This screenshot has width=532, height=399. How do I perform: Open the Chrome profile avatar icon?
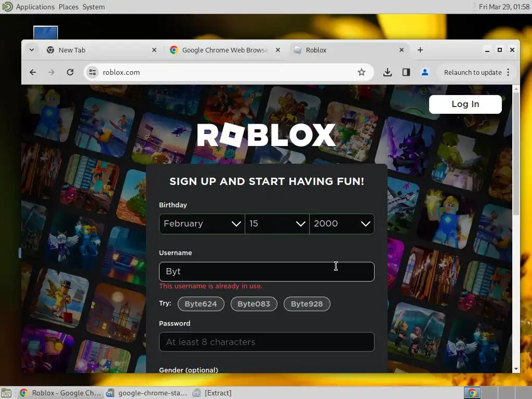click(425, 72)
